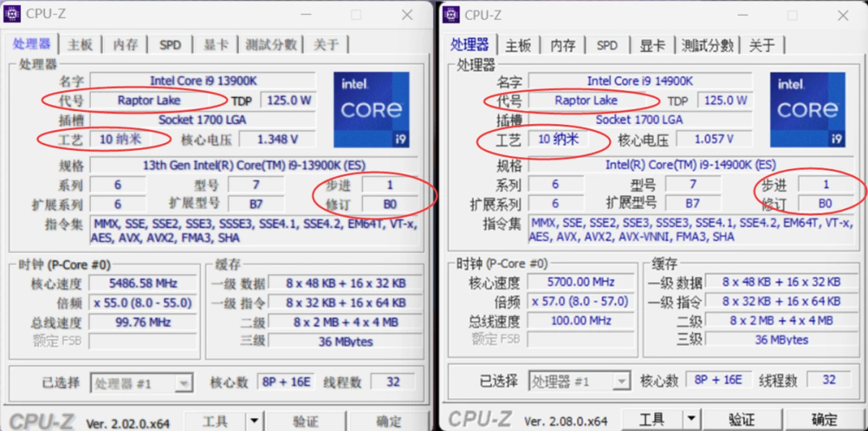This screenshot has height=431, width=868.
Task: Open the 关于 tab in the right window
Action: [x=762, y=45]
